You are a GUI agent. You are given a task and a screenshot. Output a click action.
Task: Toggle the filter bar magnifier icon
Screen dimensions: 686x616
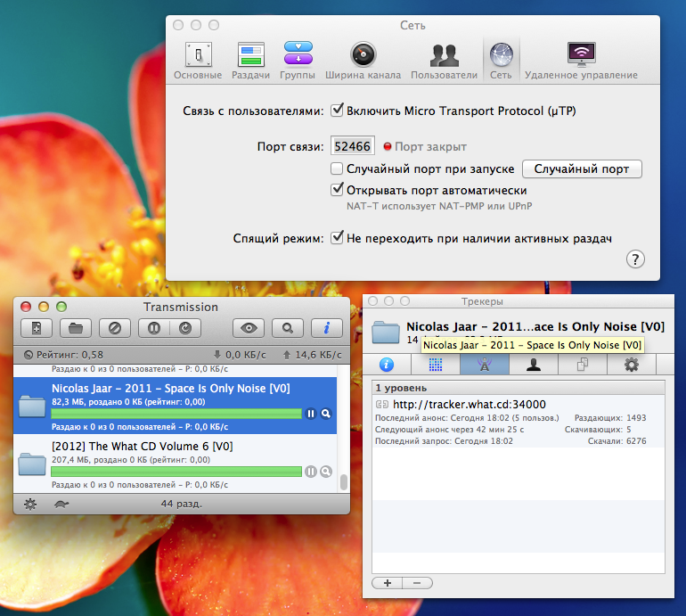pos(287,328)
